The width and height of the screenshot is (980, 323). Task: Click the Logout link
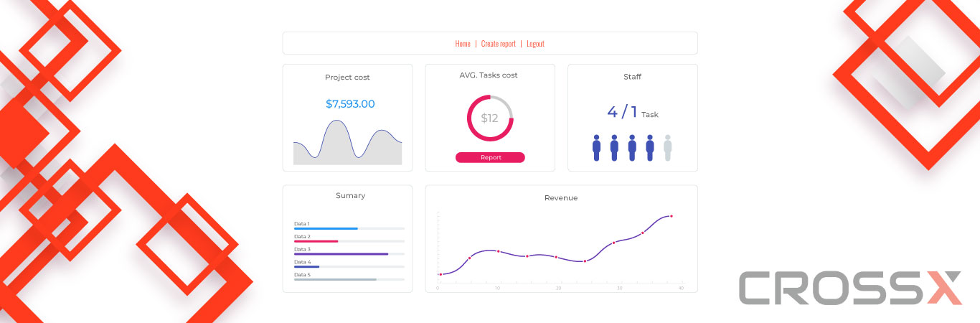pos(535,44)
